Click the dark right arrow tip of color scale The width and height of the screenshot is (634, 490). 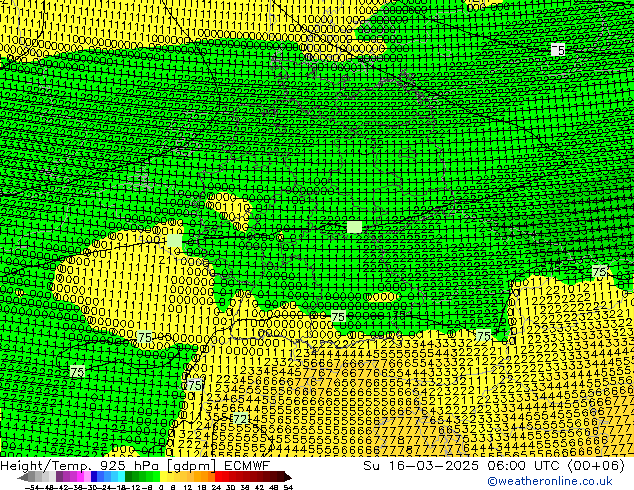pyautogui.click(x=288, y=477)
